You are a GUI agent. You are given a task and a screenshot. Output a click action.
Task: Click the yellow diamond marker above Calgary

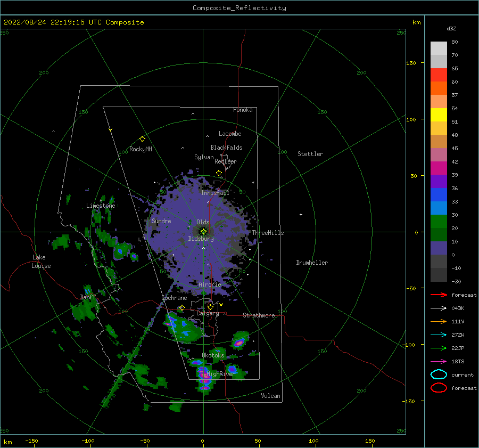[210, 307]
